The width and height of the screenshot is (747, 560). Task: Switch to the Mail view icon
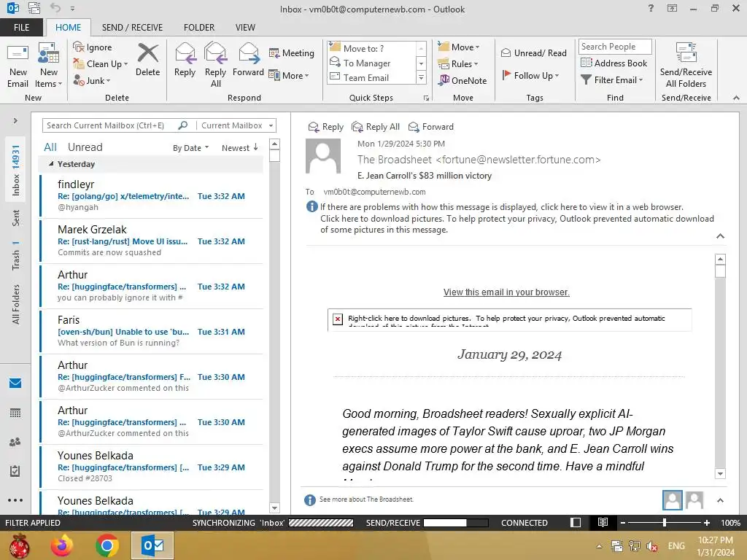pyautogui.click(x=15, y=383)
